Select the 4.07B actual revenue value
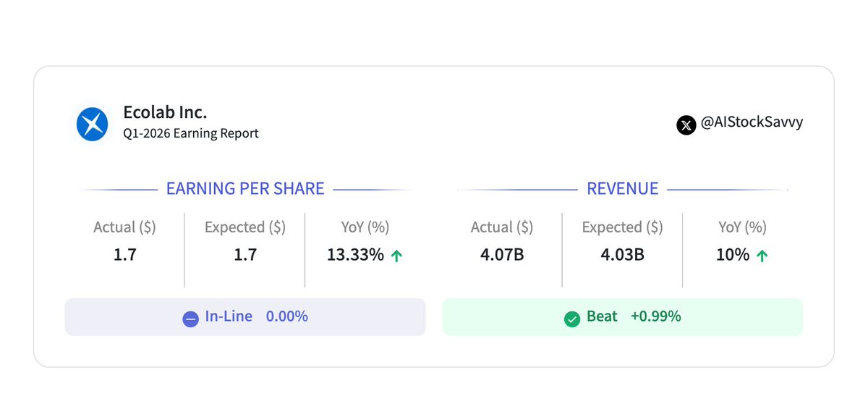The width and height of the screenshot is (868, 399). 502,255
